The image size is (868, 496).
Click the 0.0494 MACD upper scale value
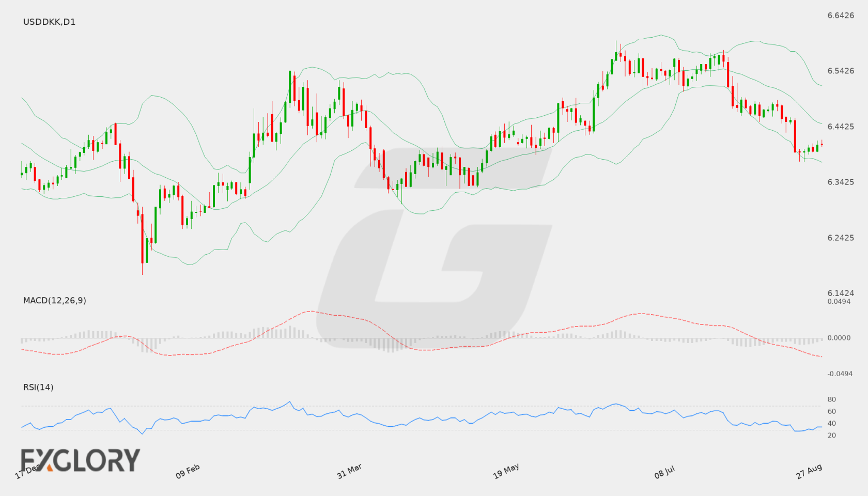(839, 301)
